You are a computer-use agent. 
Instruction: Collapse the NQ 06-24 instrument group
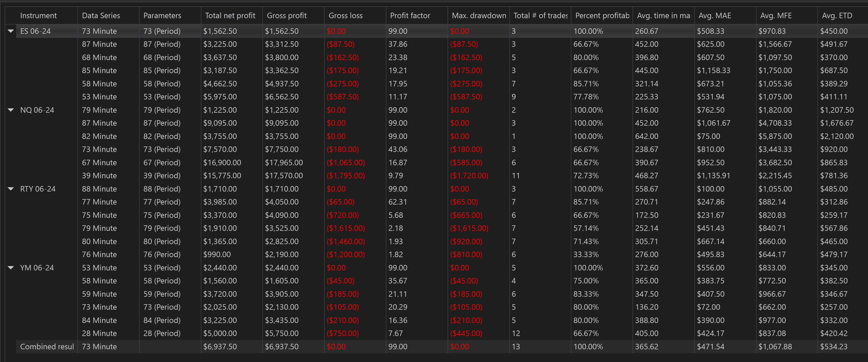coord(11,110)
